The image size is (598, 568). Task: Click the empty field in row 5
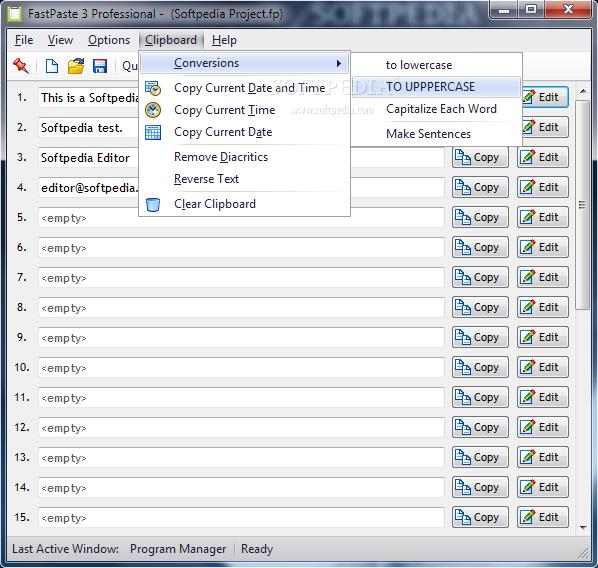click(241, 218)
